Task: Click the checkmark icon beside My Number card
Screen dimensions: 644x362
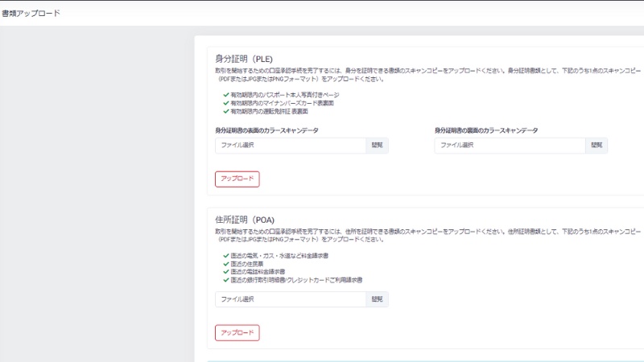Action: tap(225, 103)
